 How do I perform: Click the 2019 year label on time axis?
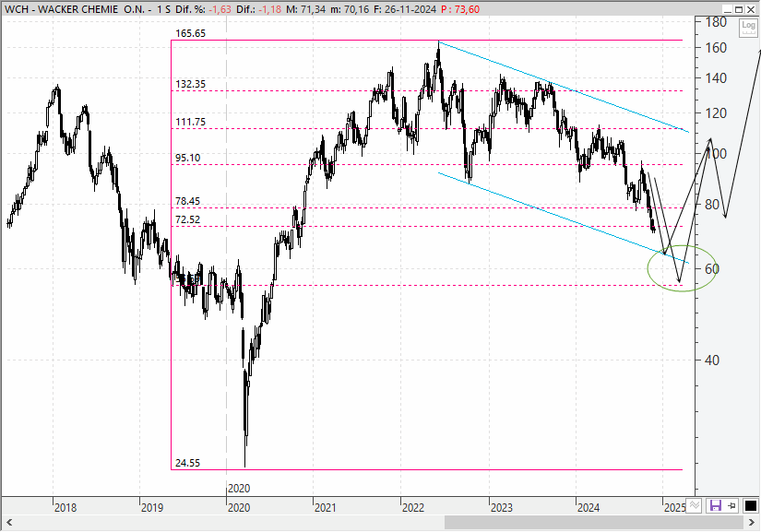pyautogui.click(x=152, y=508)
